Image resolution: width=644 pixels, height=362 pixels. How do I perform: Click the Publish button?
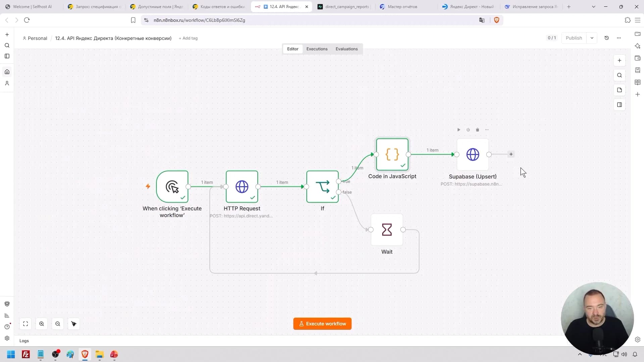[x=574, y=38]
